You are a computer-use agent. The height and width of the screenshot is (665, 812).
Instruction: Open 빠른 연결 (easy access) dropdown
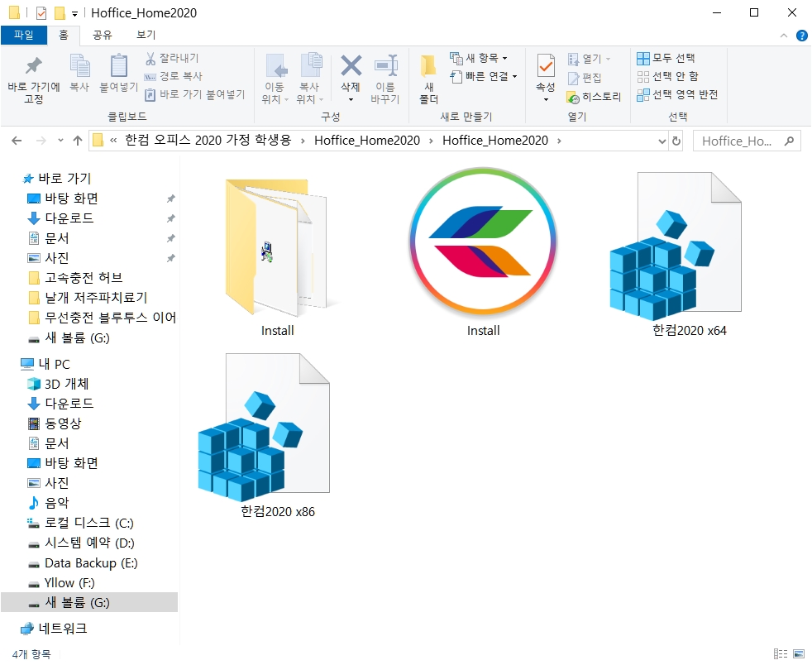click(x=484, y=77)
